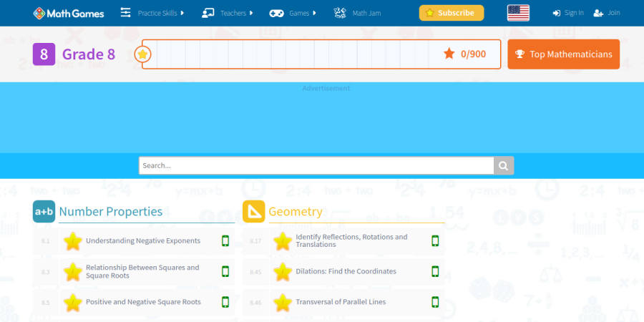Click the star marker on progress bar

pyautogui.click(x=142, y=54)
